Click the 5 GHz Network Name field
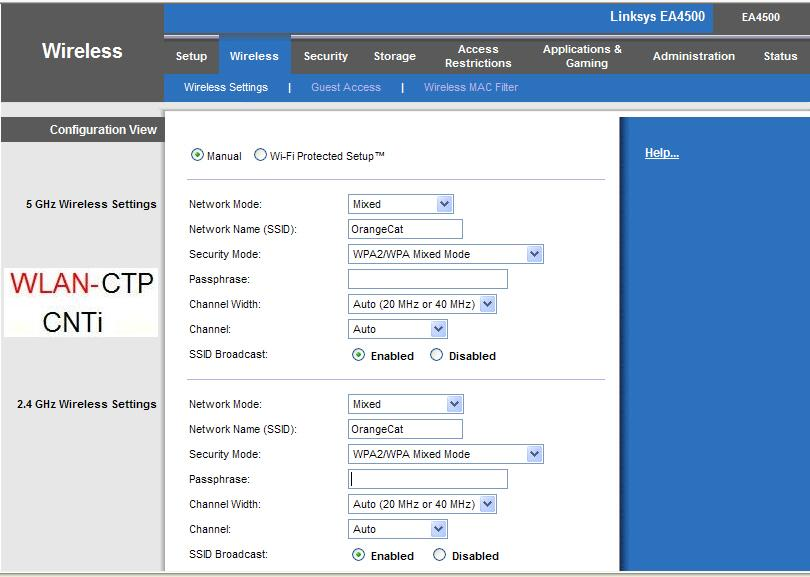810x577 pixels. tap(406, 229)
